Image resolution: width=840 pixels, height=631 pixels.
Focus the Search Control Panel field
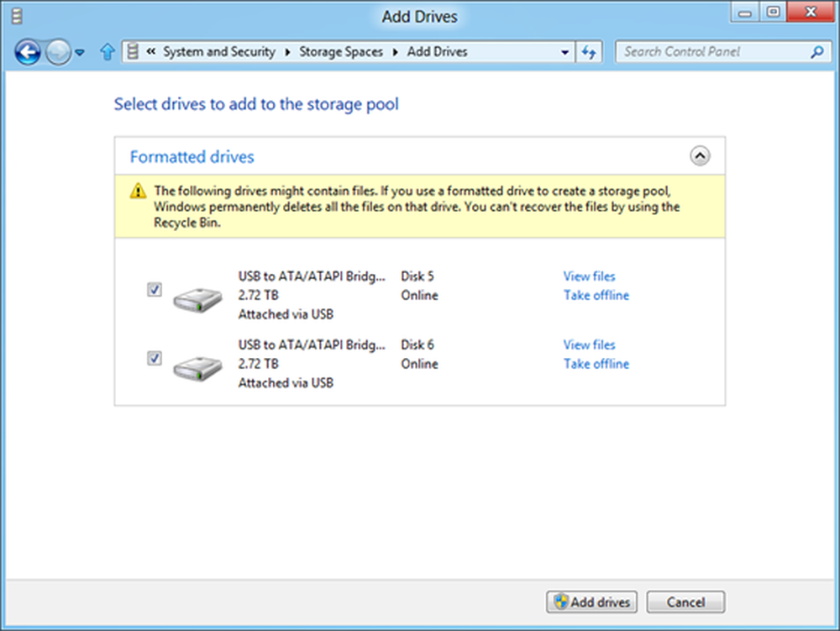click(714, 52)
